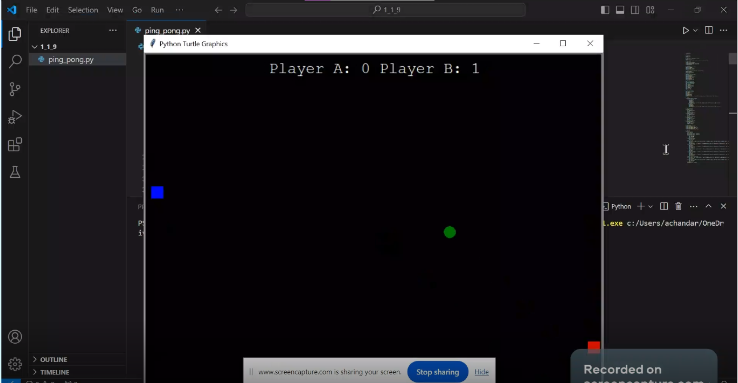The height and width of the screenshot is (383, 738).
Task: Click the Python Turtle Graphics feather icon
Action: pos(152,43)
